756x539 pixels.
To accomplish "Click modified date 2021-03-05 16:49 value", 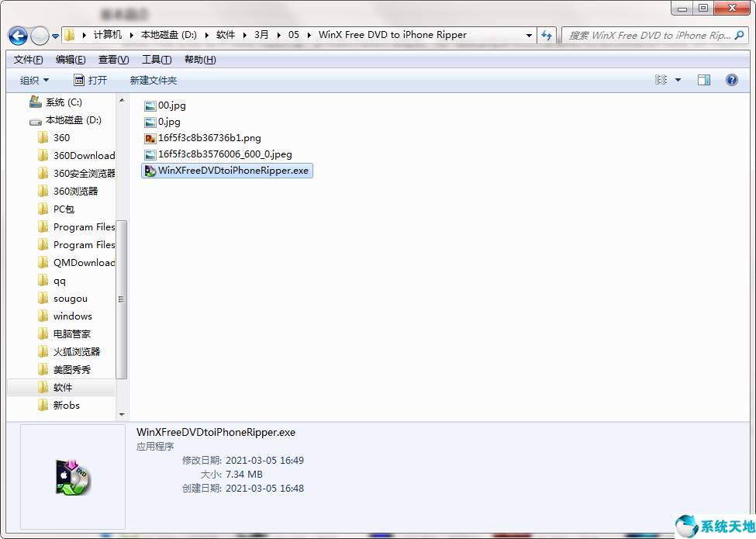I will tap(264, 461).
